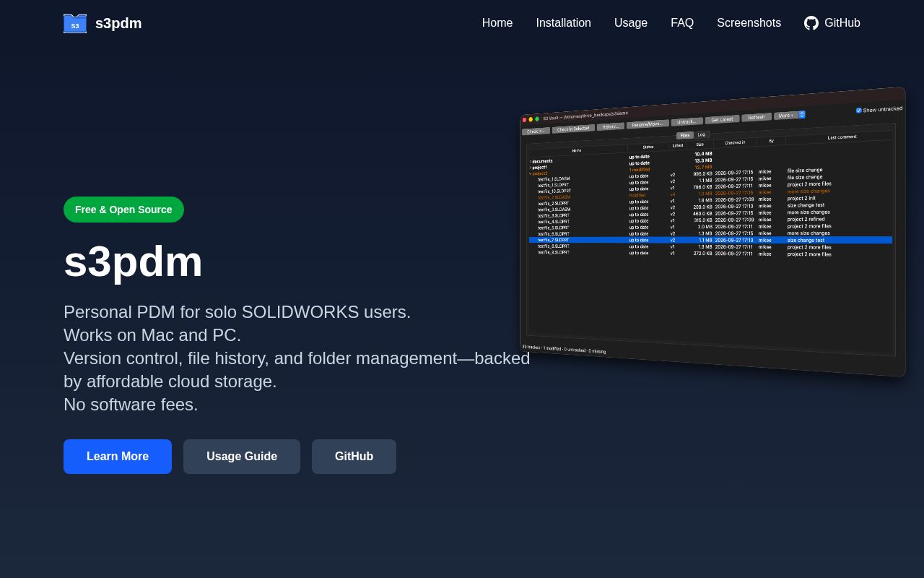Click History... button in app screenshot
The height and width of the screenshot is (578, 924).
(x=611, y=126)
